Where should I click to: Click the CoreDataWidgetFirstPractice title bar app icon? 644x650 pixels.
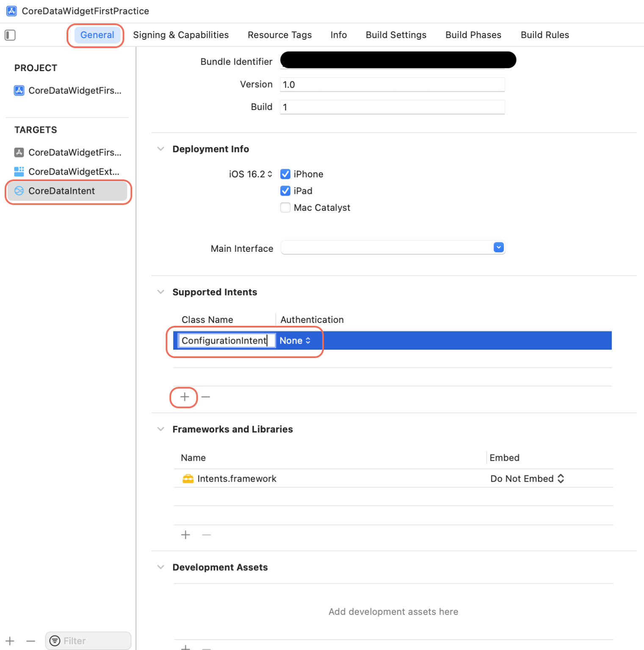coord(11,11)
